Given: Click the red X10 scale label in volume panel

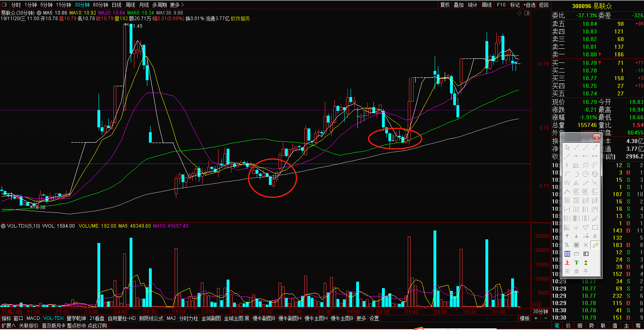Looking at the screenshot, I should (x=536, y=305).
